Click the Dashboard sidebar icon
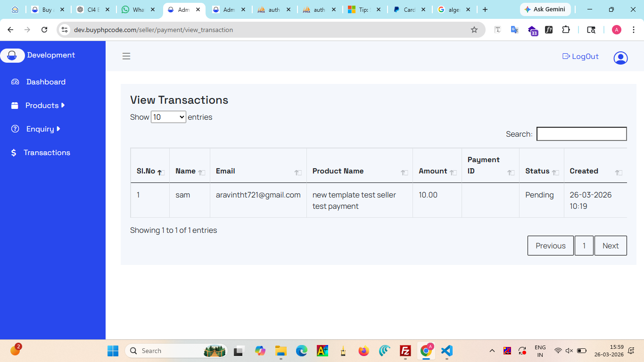Viewport: 644px width, 362px height. (x=15, y=82)
